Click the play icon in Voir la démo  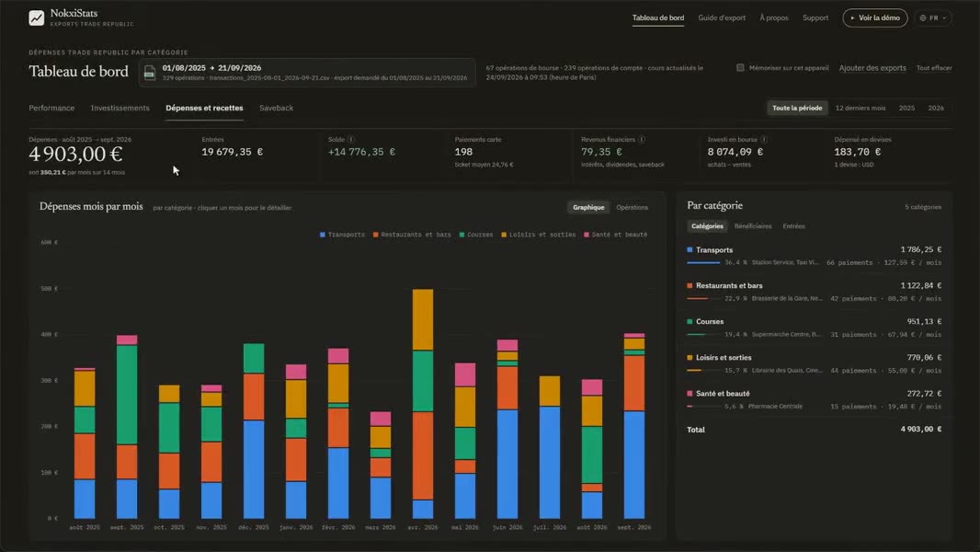pyautogui.click(x=852, y=18)
